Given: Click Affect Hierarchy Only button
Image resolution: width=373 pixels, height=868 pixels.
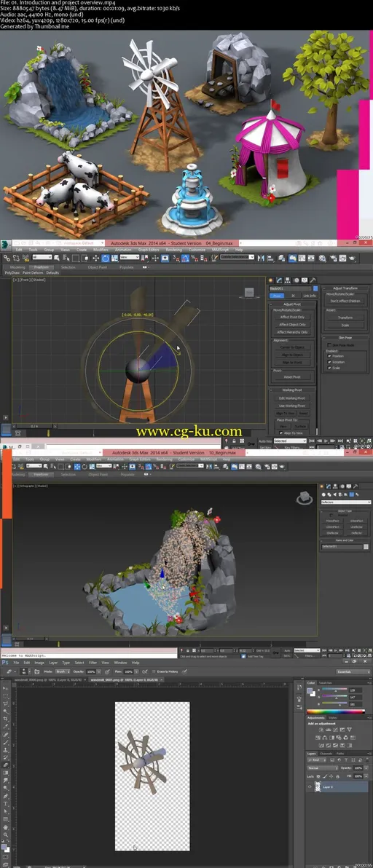Looking at the screenshot, I should (x=292, y=332).
